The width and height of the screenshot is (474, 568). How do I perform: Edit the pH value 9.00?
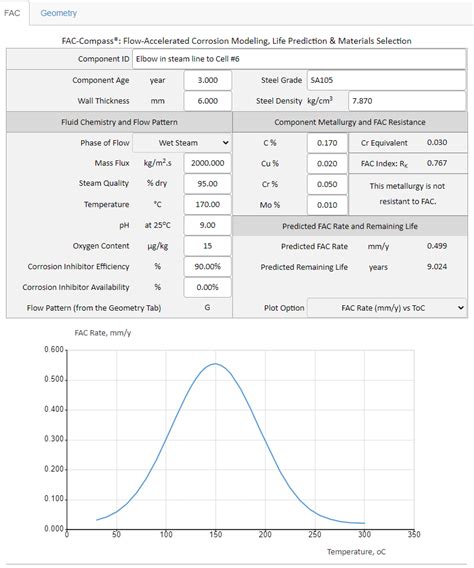click(207, 225)
